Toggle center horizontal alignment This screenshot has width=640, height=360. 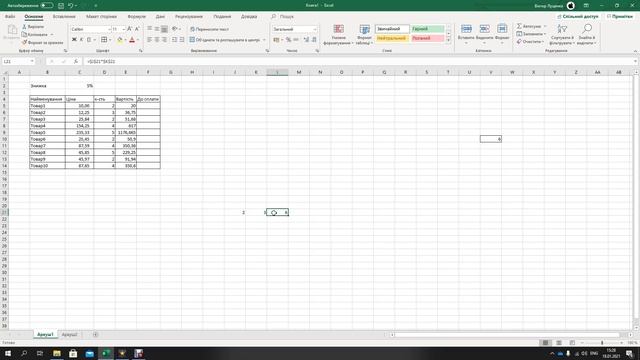tap(157, 40)
